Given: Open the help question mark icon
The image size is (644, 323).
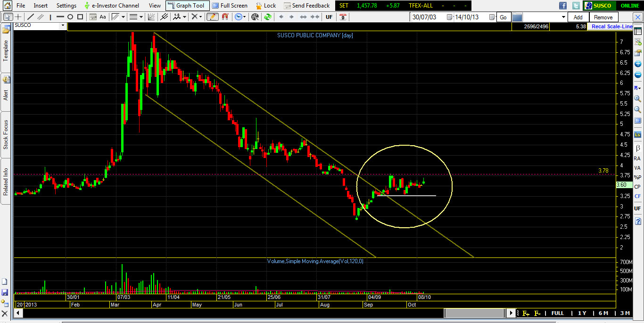Looking at the screenshot, I should (637, 221).
